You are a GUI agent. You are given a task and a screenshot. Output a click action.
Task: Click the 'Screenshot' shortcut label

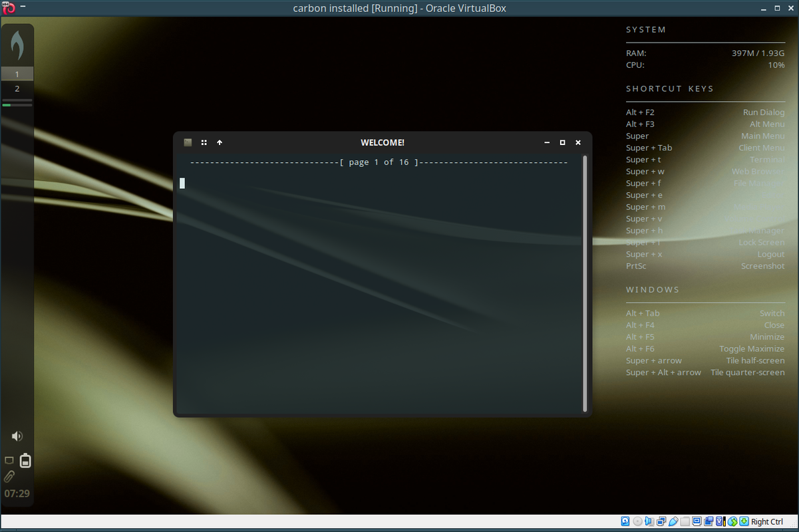[763, 266]
